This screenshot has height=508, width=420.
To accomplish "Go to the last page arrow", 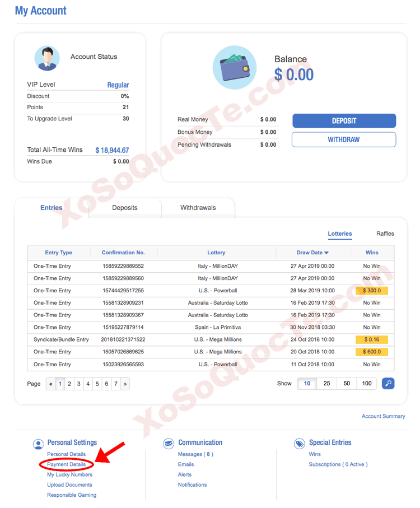I will (125, 384).
